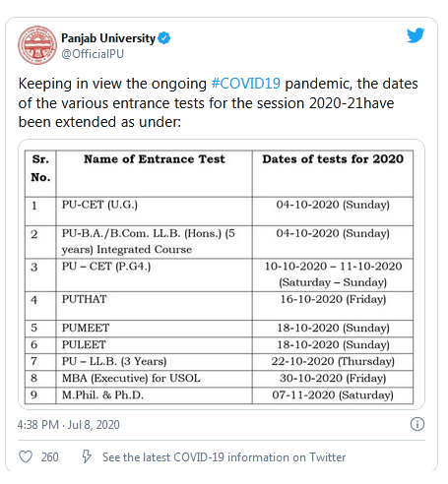Open the tweet timestamp 4:38 PM Jul 8, 2020
448x484 pixels.
[x=69, y=425]
